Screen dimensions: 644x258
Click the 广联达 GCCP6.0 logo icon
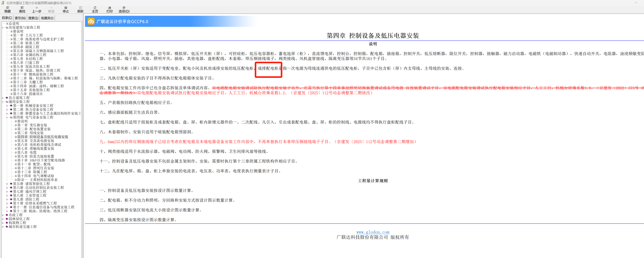point(91,21)
